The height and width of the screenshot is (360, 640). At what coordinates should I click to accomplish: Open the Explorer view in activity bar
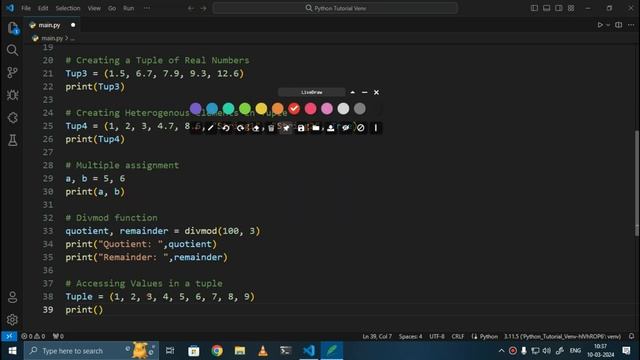(x=13, y=28)
